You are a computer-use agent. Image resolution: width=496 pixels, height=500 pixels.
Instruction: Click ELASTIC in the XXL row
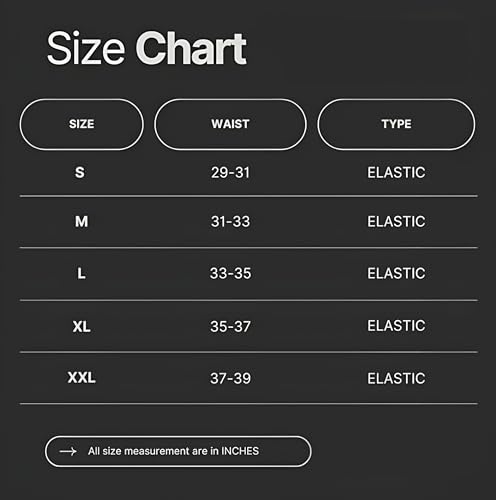pyautogui.click(x=396, y=378)
